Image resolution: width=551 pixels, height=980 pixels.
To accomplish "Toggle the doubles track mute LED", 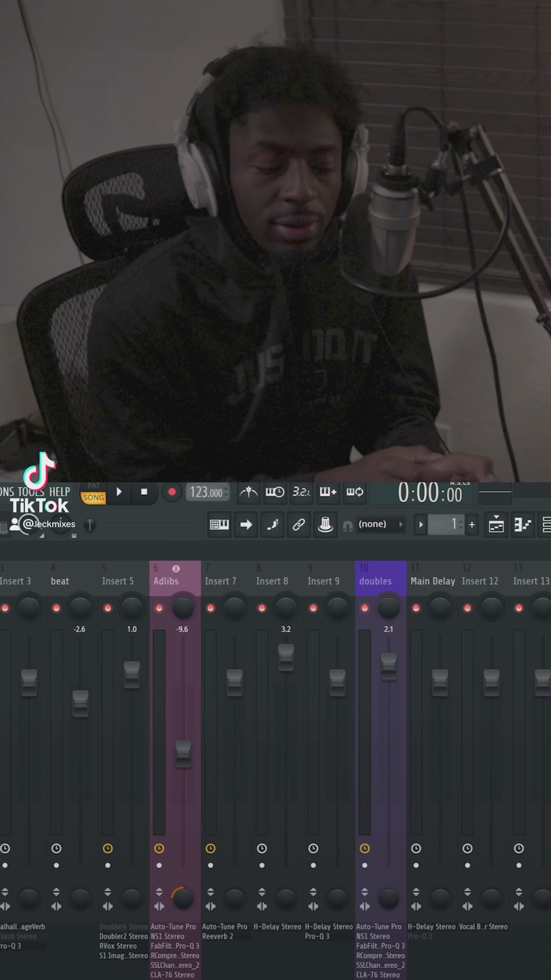I will coord(364,608).
